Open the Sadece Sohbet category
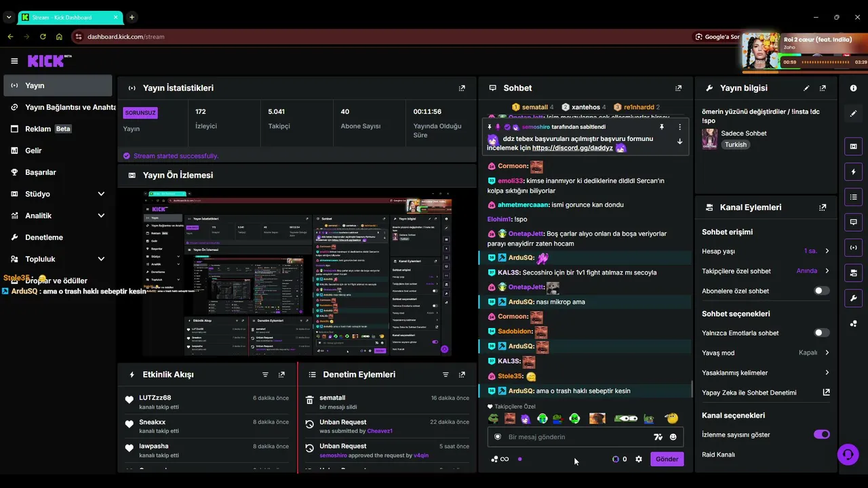Image resolution: width=868 pixels, height=488 pixels. point(743,134)
